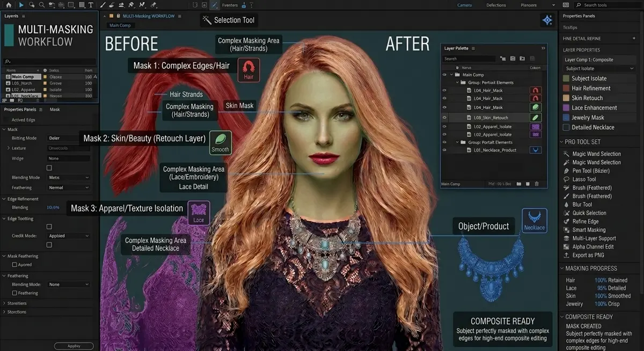The height and width of the screenshot is (351, 644).
Task: Tick the checkbox under Edge Tootting heading
Action: click(x=49, y=226)
